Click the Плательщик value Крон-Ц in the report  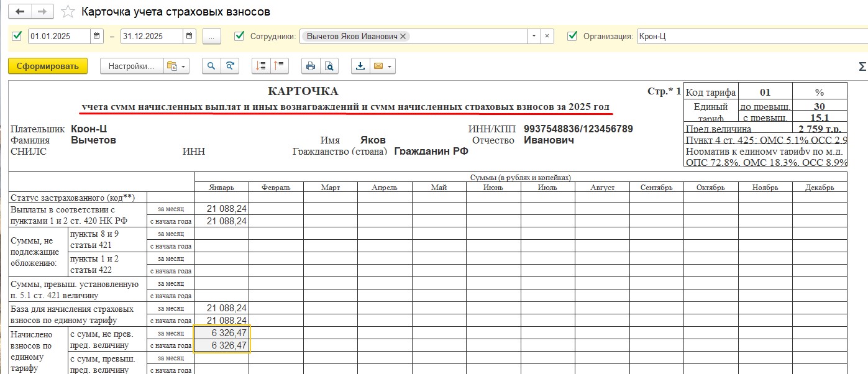tap(89, 129)
